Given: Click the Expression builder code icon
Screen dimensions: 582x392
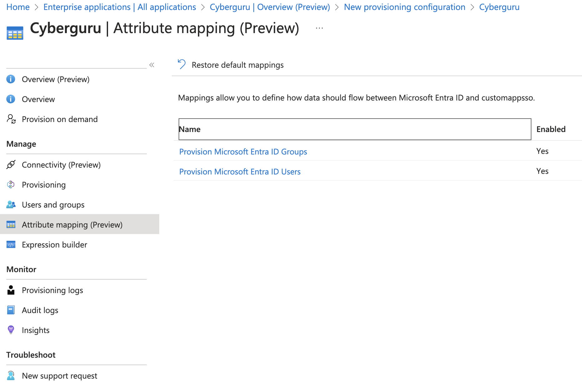Looking at the screenshot, I should tap(11, 245).
